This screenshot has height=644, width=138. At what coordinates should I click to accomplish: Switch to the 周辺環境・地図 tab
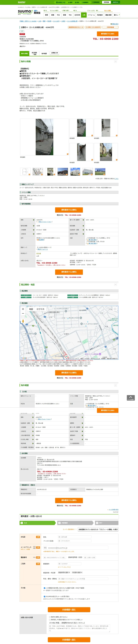click(34, 53)
